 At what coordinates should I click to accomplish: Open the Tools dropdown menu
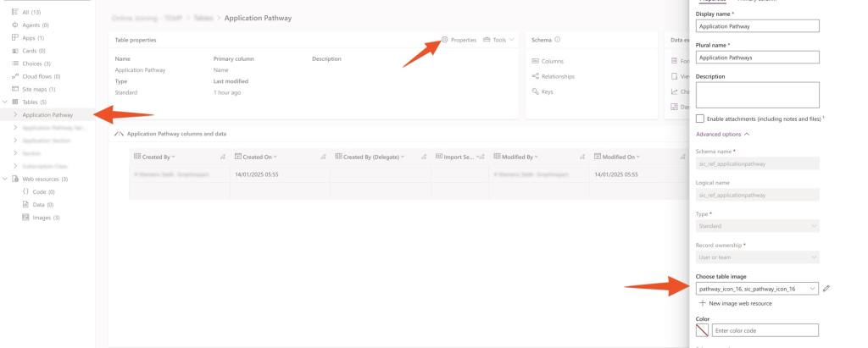click(498, 40)
